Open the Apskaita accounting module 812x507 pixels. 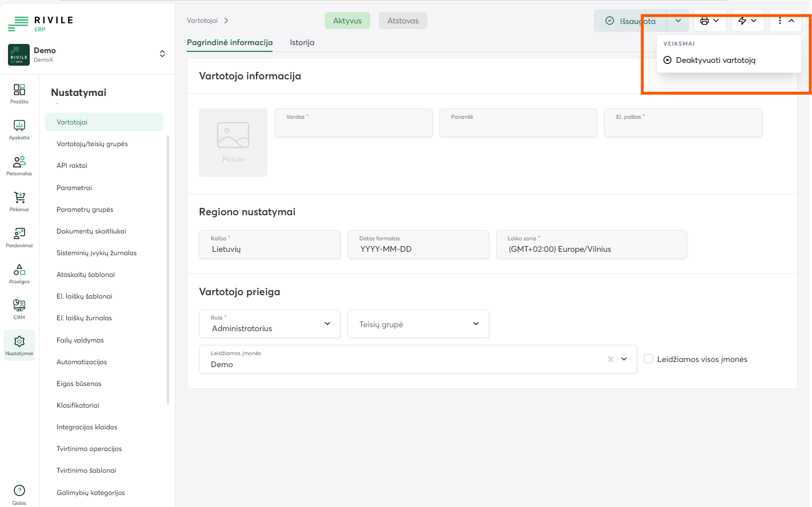pos(19,130)
